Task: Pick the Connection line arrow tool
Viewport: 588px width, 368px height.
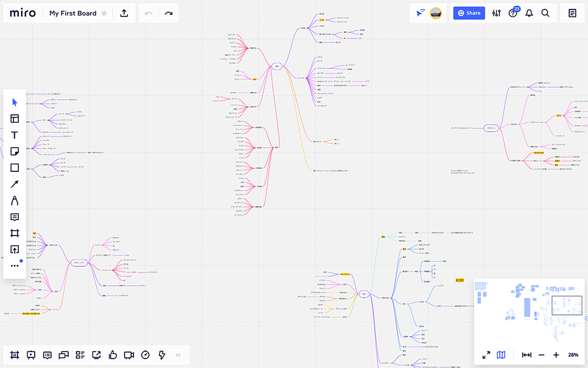Action: click(15, 184)
